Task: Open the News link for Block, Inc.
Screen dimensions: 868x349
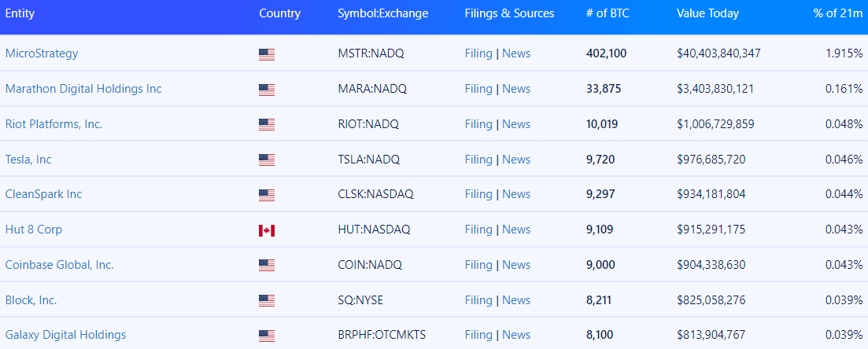Action: click(x=516, y=300)
